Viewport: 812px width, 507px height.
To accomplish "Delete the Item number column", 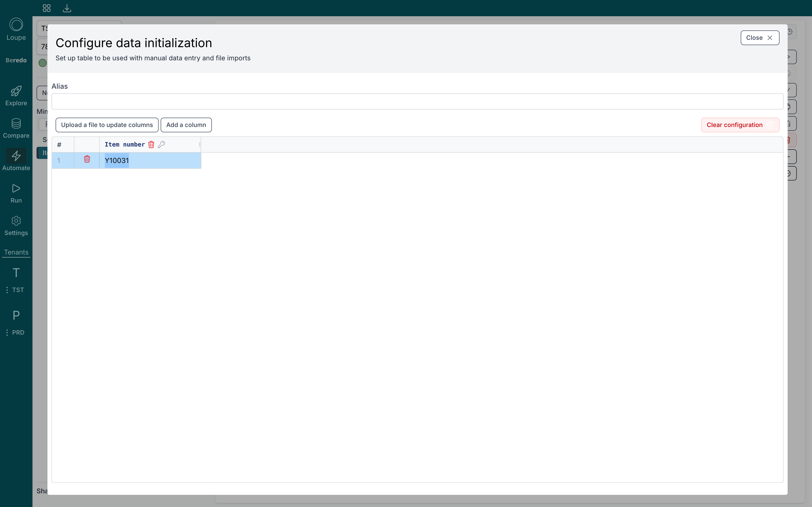I will point(151,144).
